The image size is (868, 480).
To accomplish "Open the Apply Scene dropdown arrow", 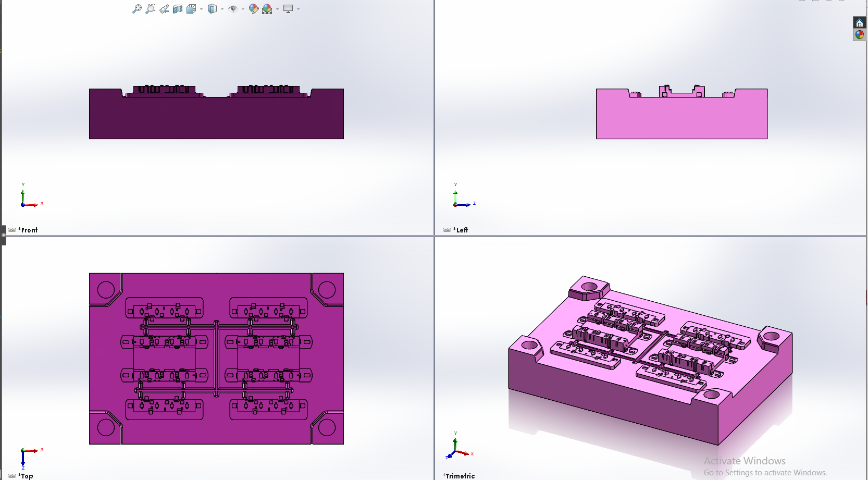I will pos(277,9).
